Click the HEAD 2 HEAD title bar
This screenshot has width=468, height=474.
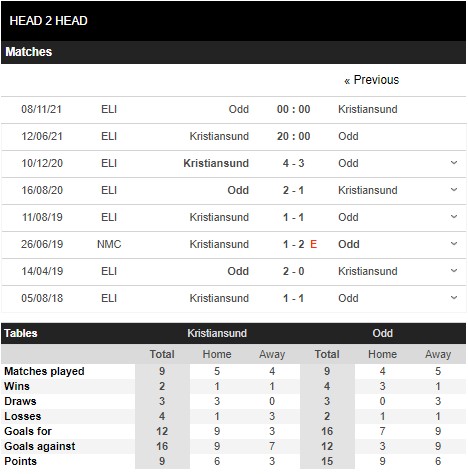pyautogui.click(x=234, y=21)
